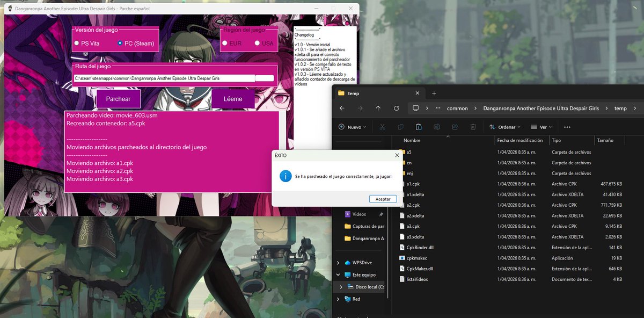Go forward in File Explorer
Viewport: 644px width, 318px height.
click(360, 108)
